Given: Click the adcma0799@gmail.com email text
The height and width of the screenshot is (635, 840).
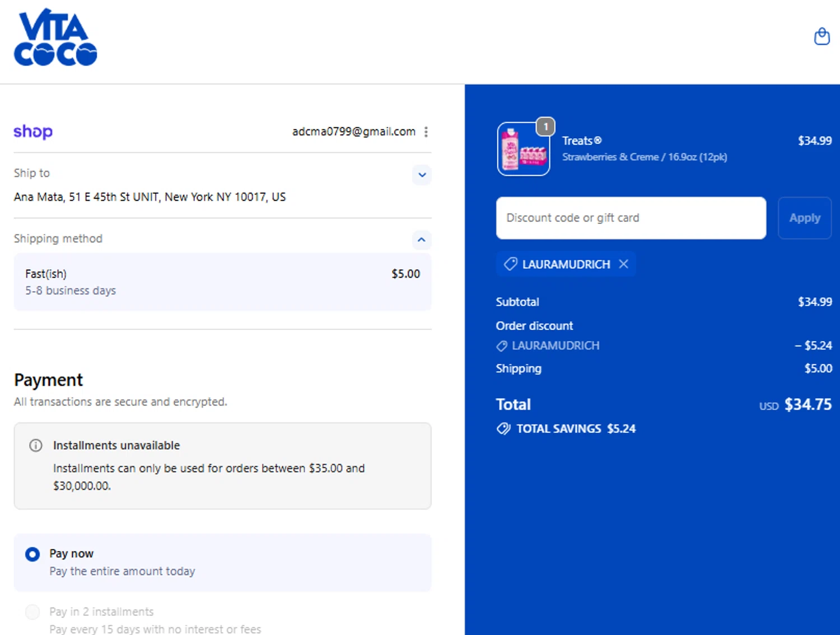Looking at the screenshot, I should tap(354, 132).
